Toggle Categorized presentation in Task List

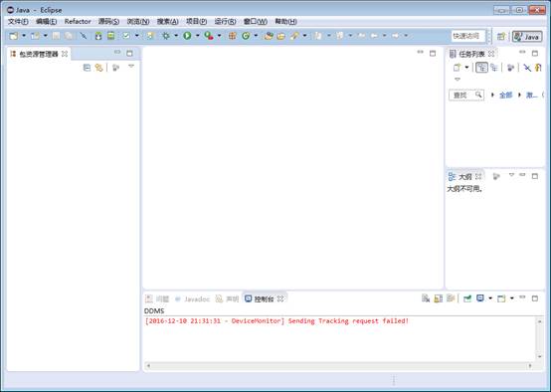tap(481, 68)
